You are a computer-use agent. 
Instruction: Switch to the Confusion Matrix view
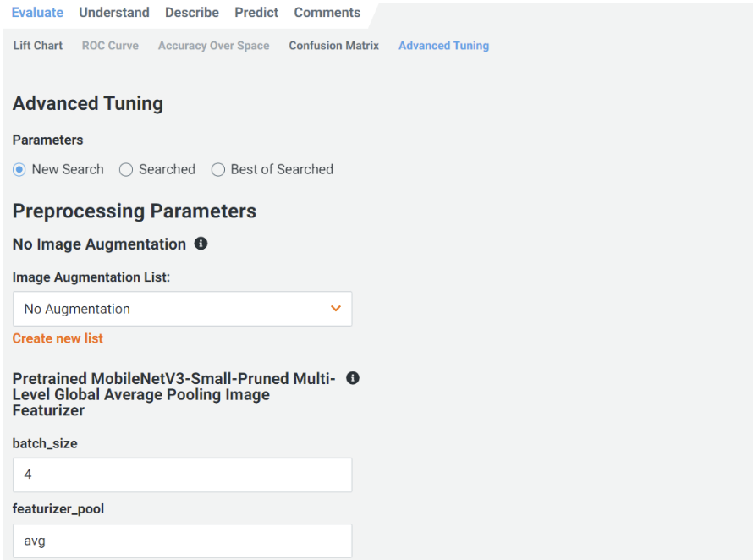click(333, 46)
